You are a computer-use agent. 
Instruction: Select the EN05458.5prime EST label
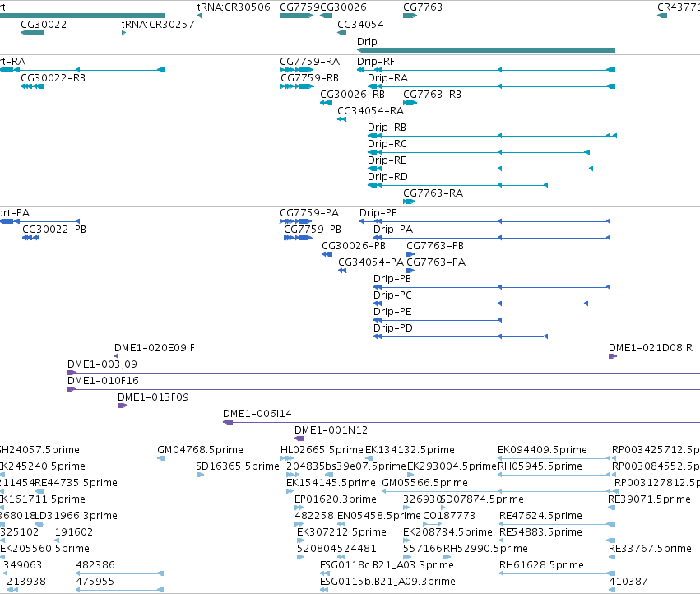tap(379, 516)
